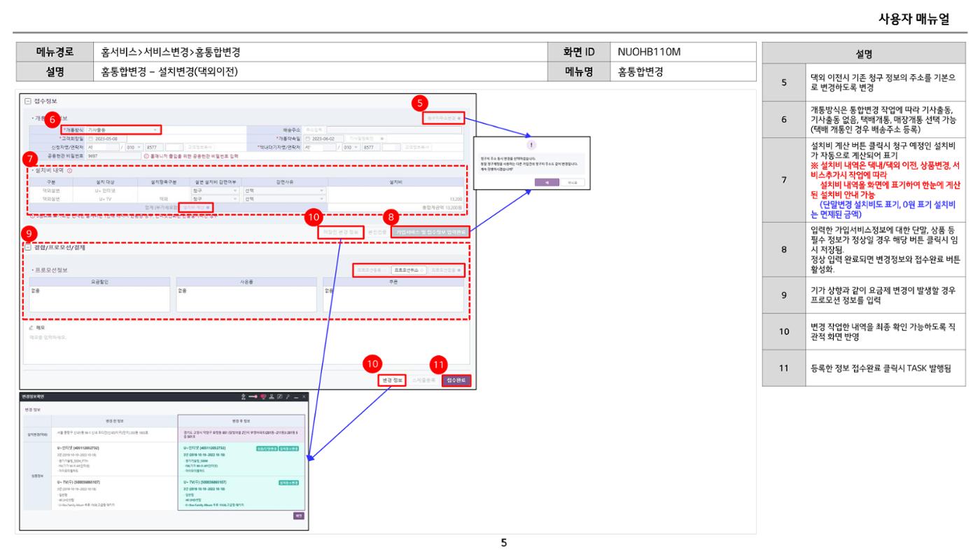Image resolution: width=980 pixels, height=552 pixels.
Task: Click the 변경 정보 button at bottom
Action: [391, 381]
